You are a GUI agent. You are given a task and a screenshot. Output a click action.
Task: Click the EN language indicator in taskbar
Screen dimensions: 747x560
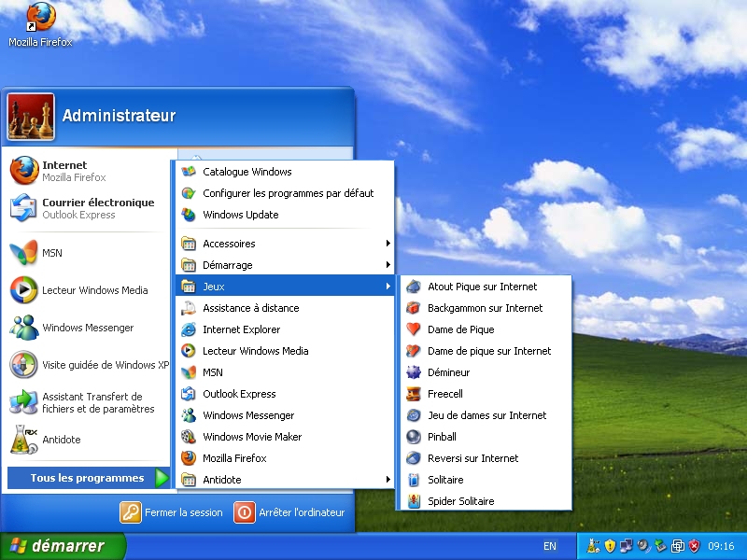tap(550, 546)
